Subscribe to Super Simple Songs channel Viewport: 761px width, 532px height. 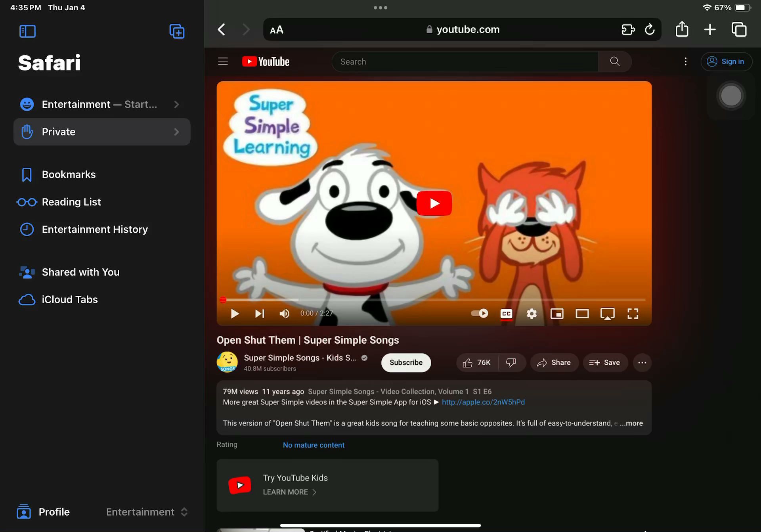point(406,362)
